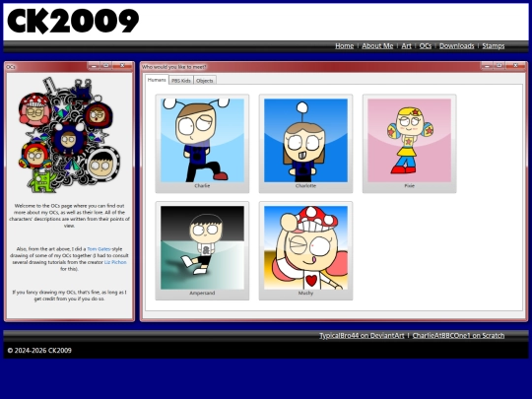Image resolution: width=532 pixels, height=399 pixels.
Task: Click the 'Charlie' name label
Action: pyautogui.click(x=202, y=185)
